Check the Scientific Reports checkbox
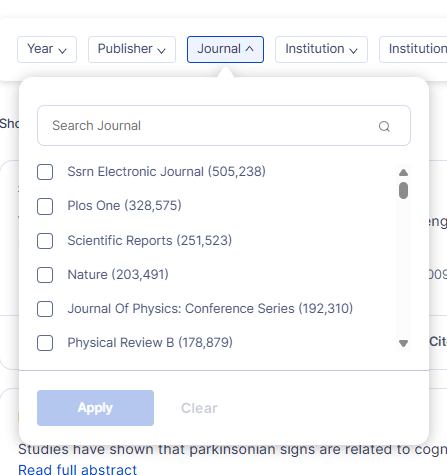The image size is (447, 475). tap(45, 241)
